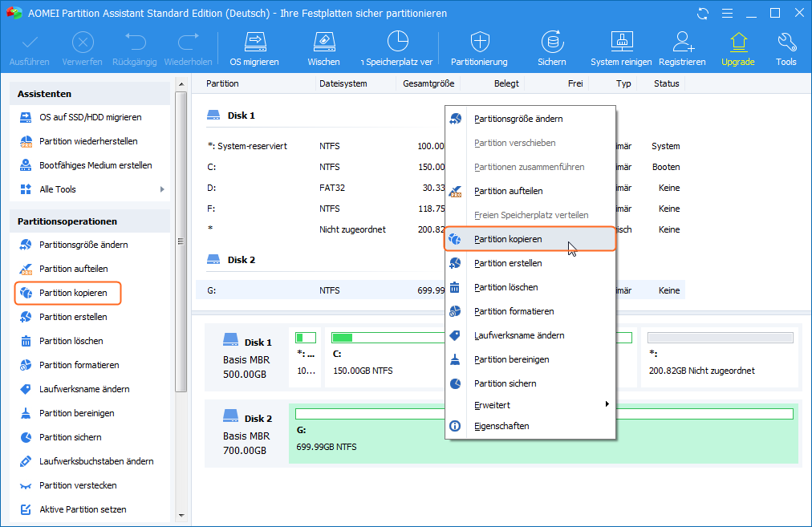Open the hamburger menu in title bar
This screenshot has height=527, width=812.
[x=727, y=14]
